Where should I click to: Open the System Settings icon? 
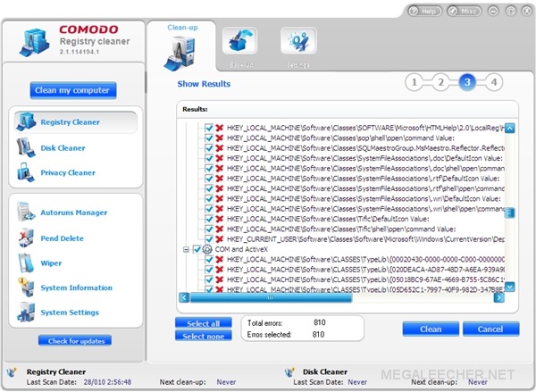(26, 312)
